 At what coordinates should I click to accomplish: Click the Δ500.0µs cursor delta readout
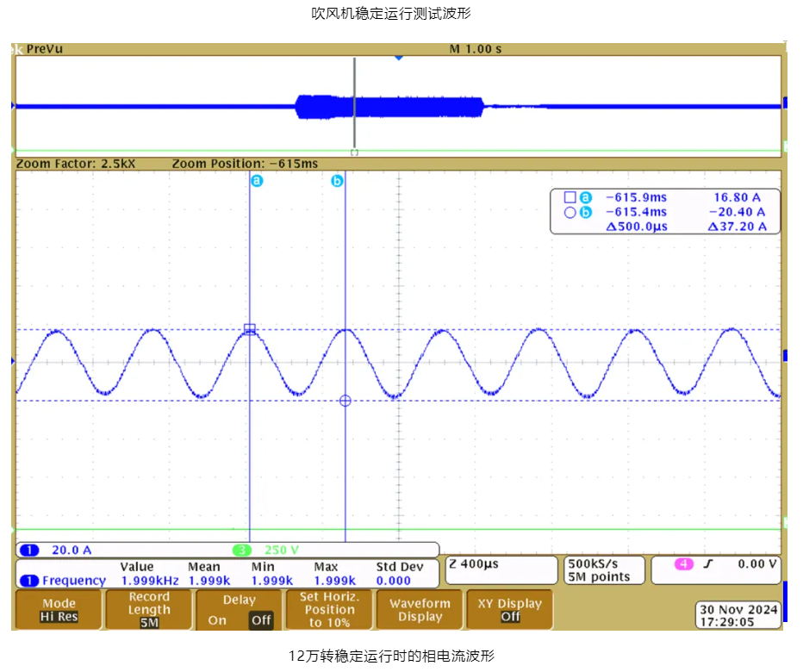coord(637,227)
